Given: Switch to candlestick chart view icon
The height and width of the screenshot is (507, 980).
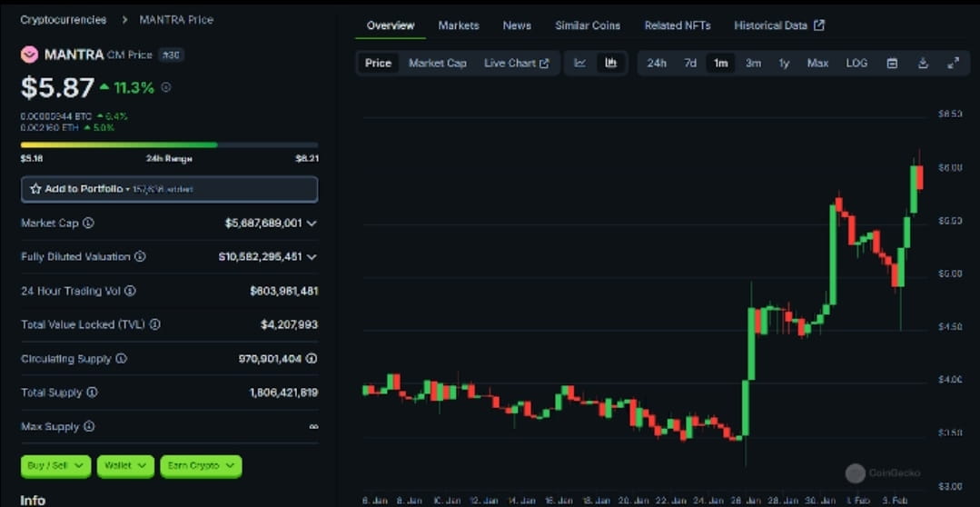Looking at the screenshot, I should tap(610, 63).
